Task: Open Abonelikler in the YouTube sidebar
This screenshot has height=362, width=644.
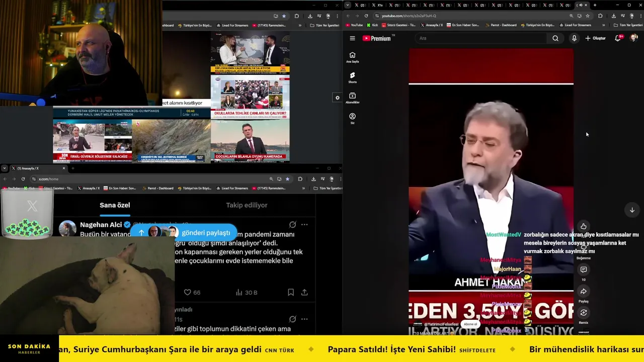Action: (352, 98)
